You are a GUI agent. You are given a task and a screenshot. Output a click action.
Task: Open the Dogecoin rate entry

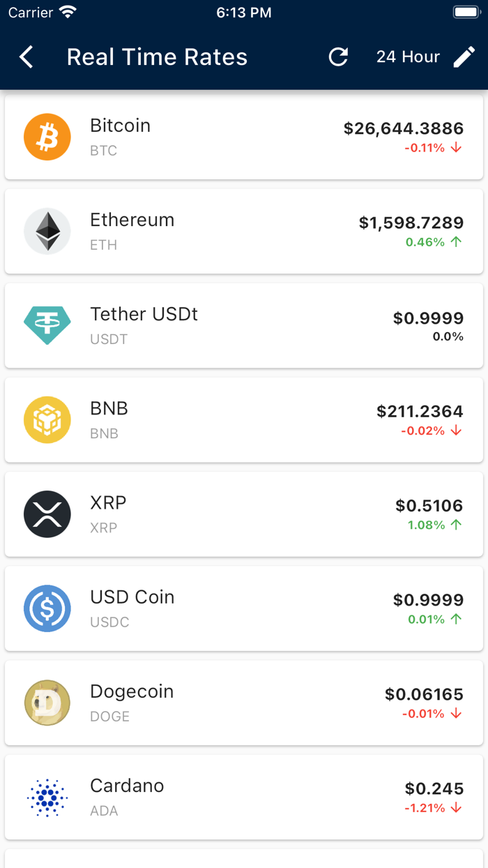pyautogui.click(x=244, y=703)
